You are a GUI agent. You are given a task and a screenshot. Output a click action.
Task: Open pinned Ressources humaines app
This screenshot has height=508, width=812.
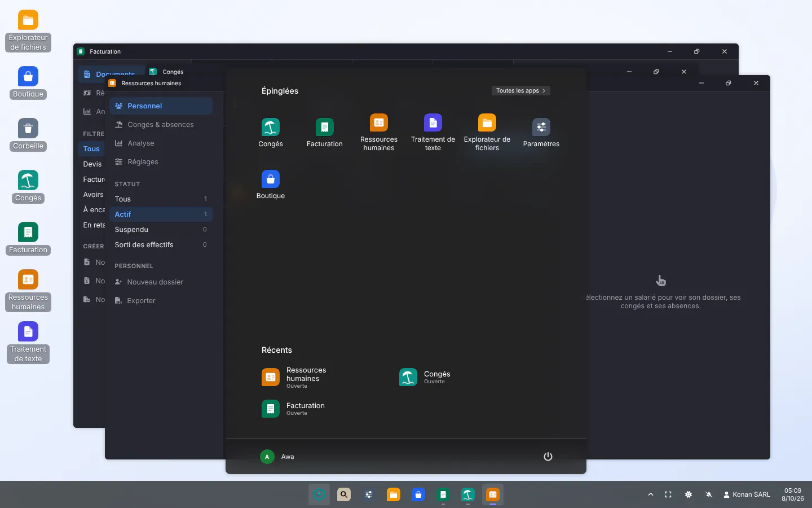pos(379,133)
